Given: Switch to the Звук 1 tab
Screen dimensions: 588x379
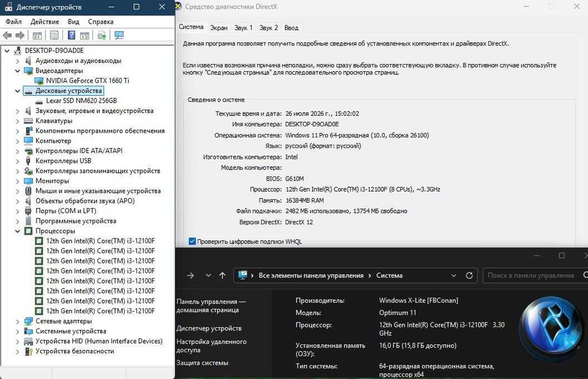Looking at the screenshot, I should [243, 28].
